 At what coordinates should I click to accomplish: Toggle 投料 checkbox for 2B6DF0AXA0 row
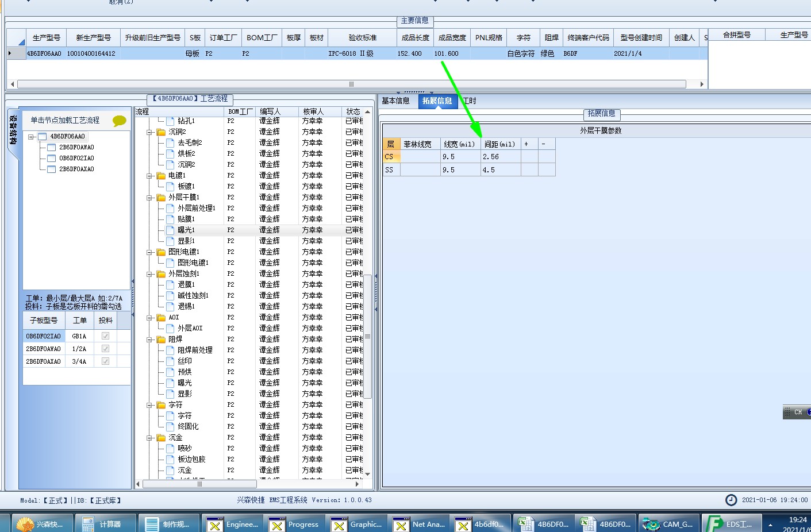[105, 361]
